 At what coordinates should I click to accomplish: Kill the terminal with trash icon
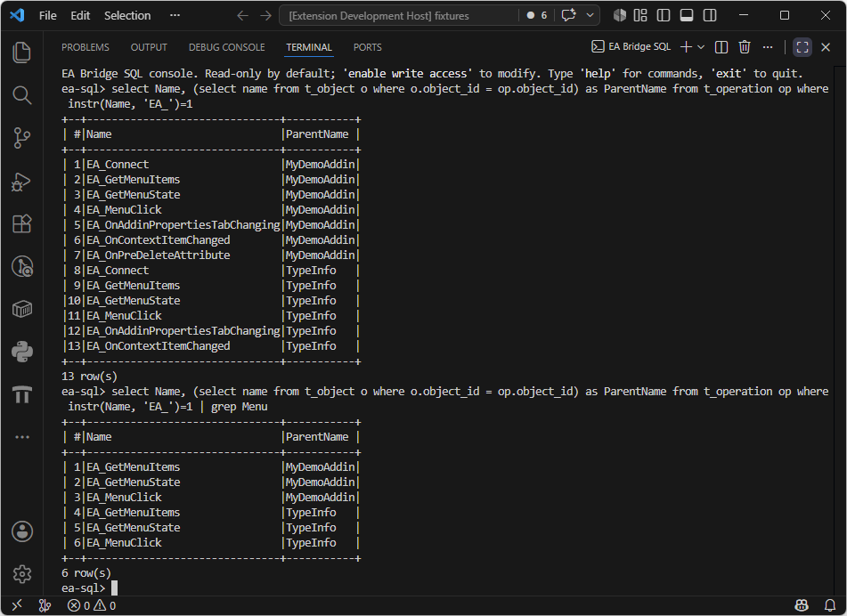(x=745, y=47)
